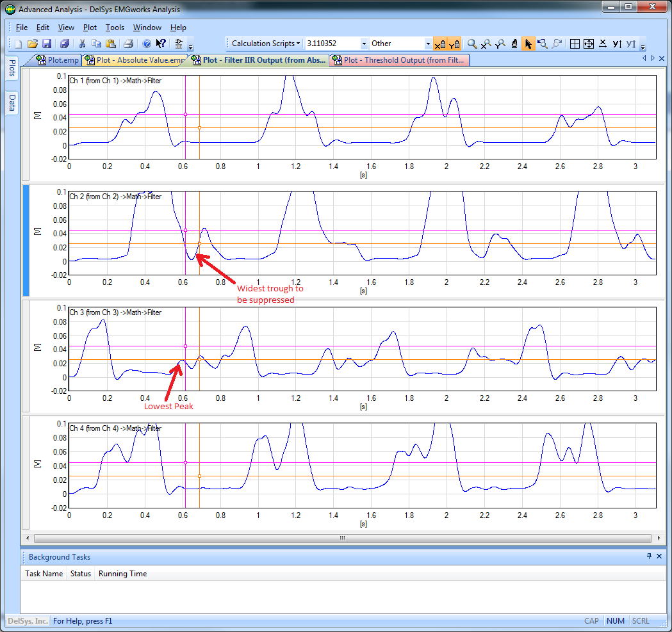This screenshot has height=632, width=672.
Task: Select the Pan hand tool
Action: [514, 44]
